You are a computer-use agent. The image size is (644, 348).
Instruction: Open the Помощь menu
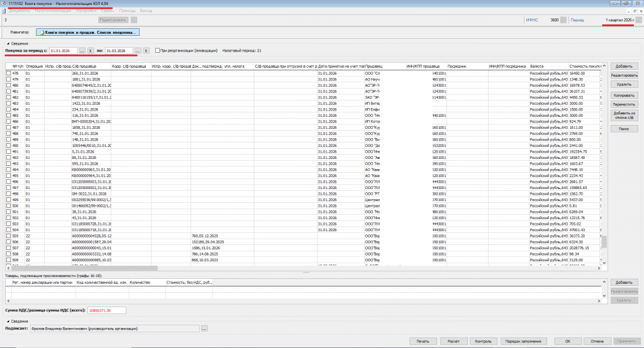(127, 11)
